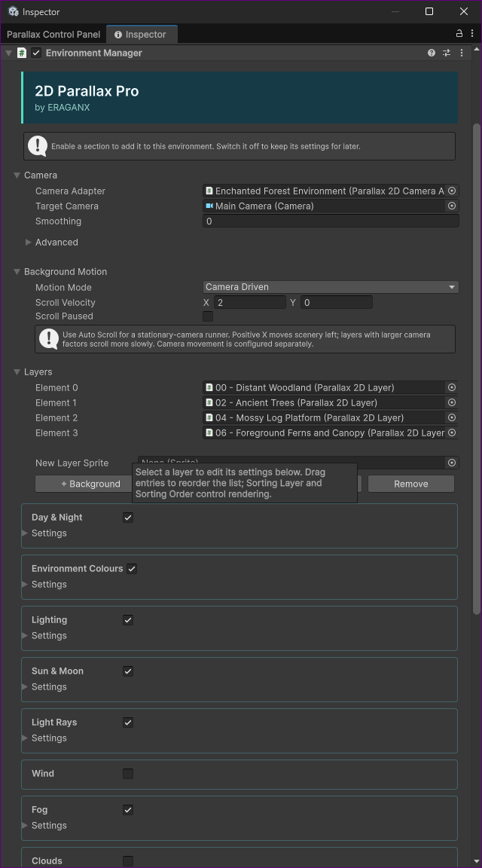The image size is (482, 868).
Task: Click the Target Camera object picker circle
Action: [x=452, y=206]
